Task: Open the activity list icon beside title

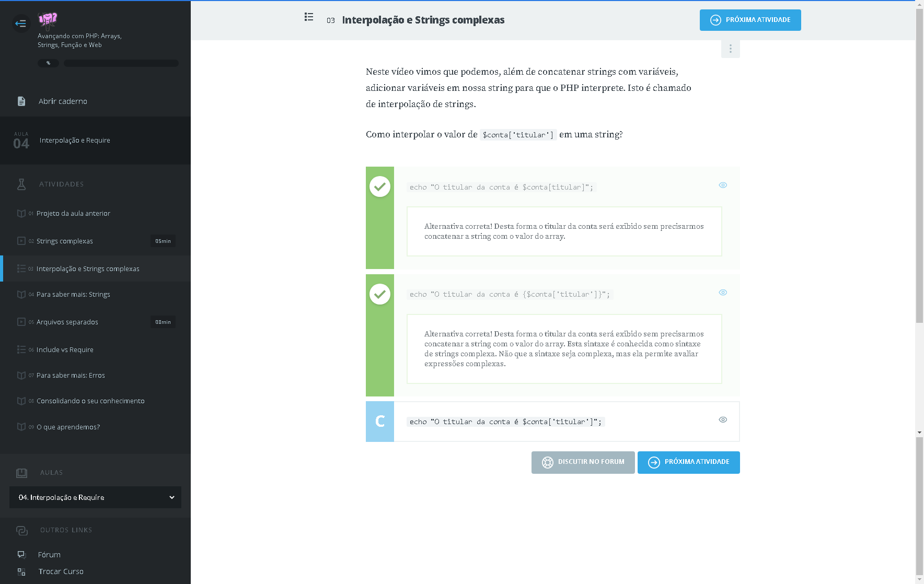Action: tap(309, 17)
